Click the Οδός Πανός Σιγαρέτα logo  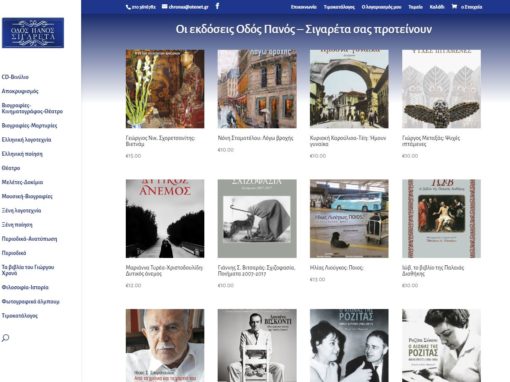(x=33, y=33)
